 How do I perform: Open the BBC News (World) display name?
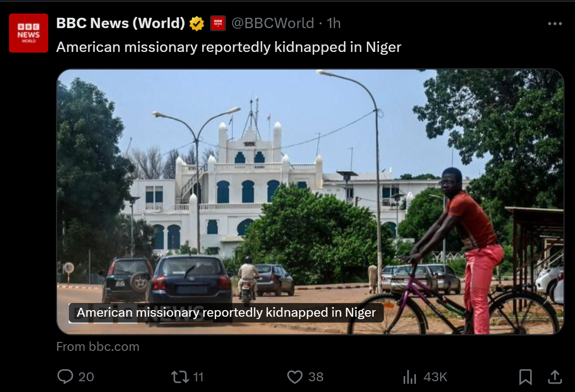(121, 23)
